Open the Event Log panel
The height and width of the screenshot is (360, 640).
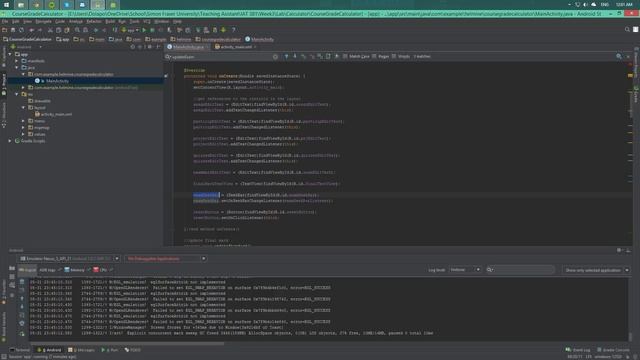[x=578, y=350]
